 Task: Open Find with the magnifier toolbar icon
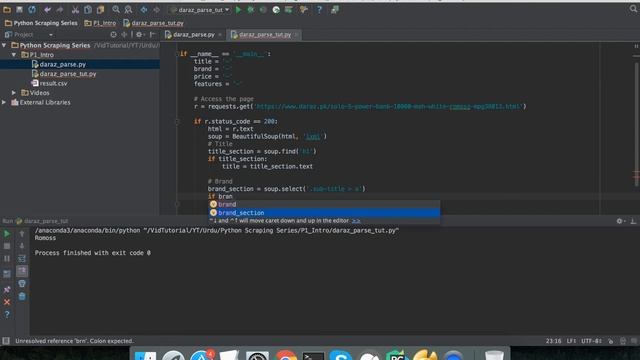(116, 9)
